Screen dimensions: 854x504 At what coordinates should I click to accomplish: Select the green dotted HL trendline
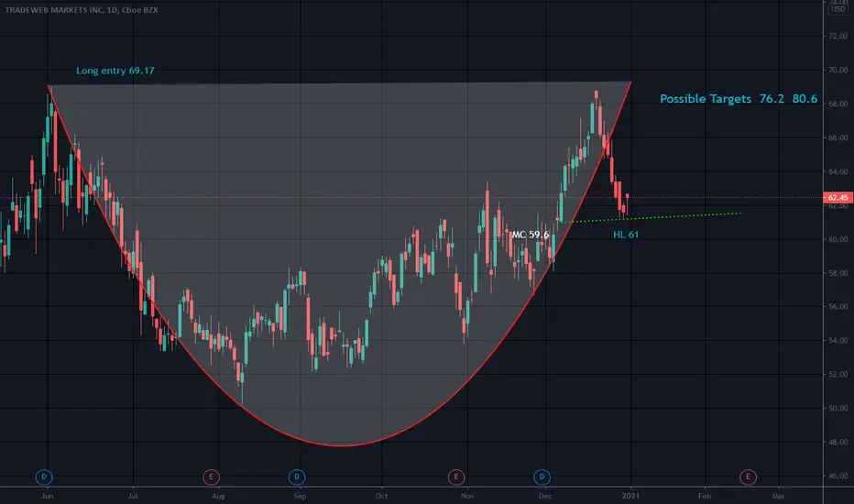click(x=651, y=217)
